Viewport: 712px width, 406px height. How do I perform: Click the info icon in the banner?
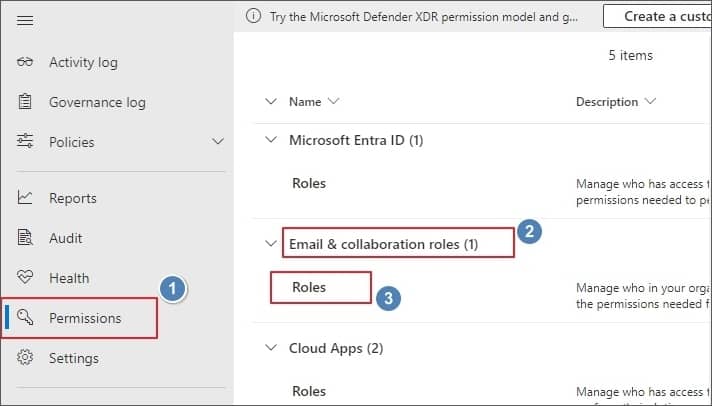[x=253, y=16]
